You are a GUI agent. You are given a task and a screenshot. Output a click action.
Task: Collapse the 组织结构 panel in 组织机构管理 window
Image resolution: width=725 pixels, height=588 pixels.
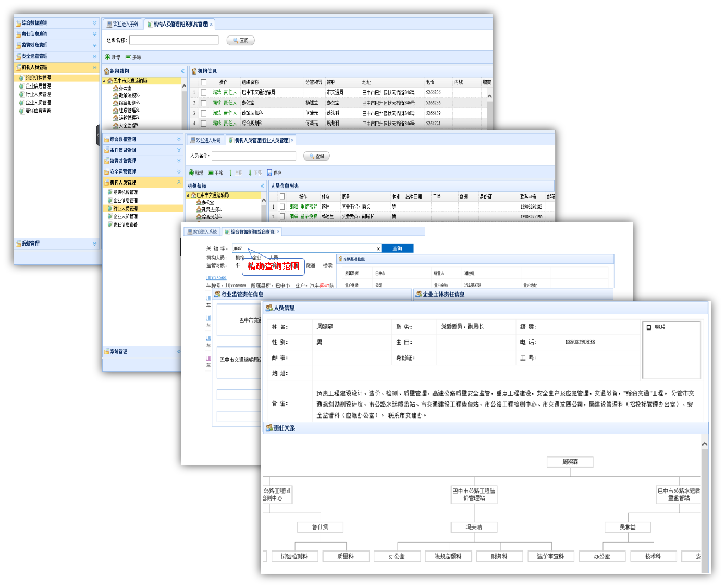click(x=182, y=71)
